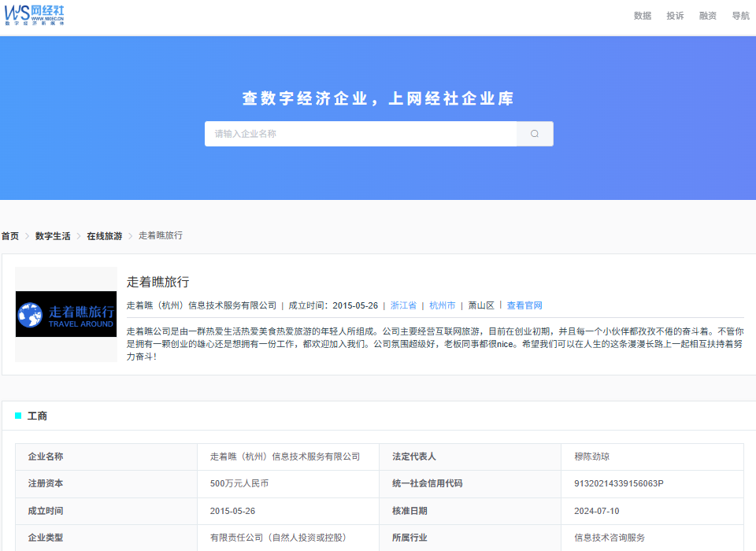Click the 穆陈劲琼 representative name

(592, 456)
